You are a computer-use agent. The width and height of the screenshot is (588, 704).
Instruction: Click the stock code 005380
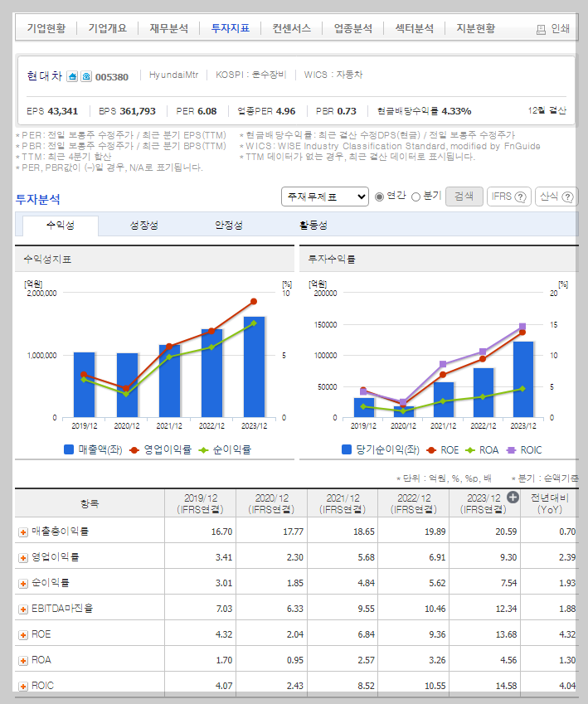[112, 77]
